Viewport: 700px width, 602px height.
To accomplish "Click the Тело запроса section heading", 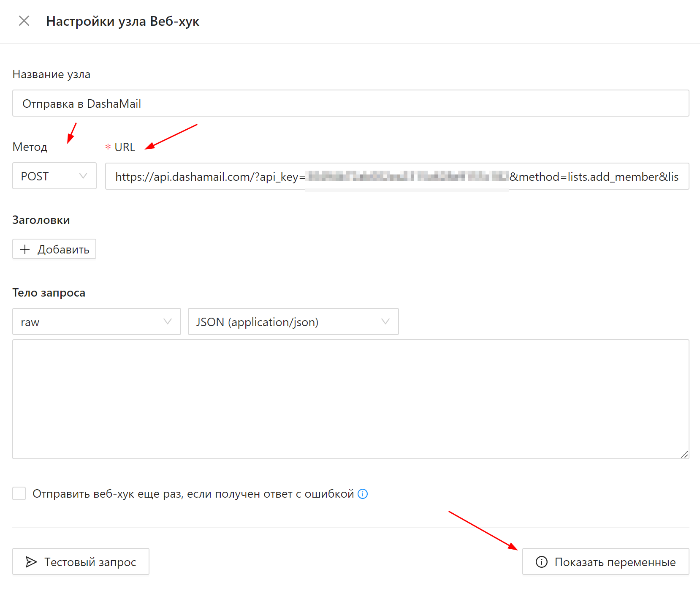I will coord(49,293).
